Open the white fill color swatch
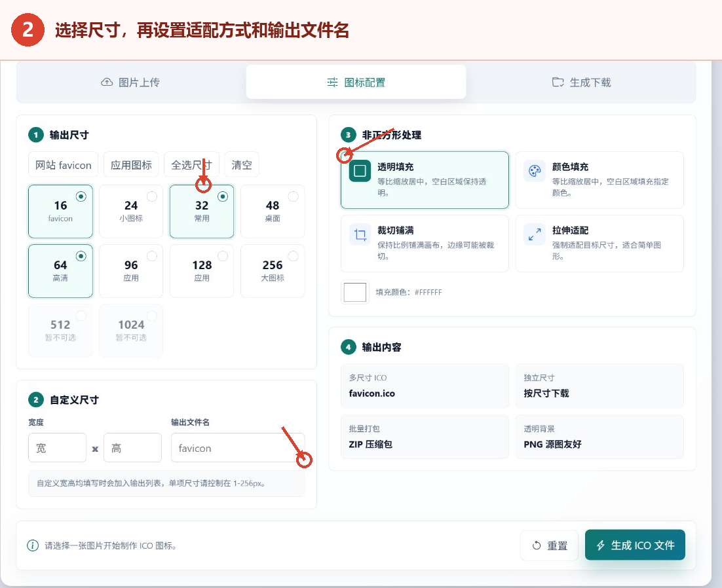Image resolution: width=722 pixels, height=588 pixels. coord(355,292)
